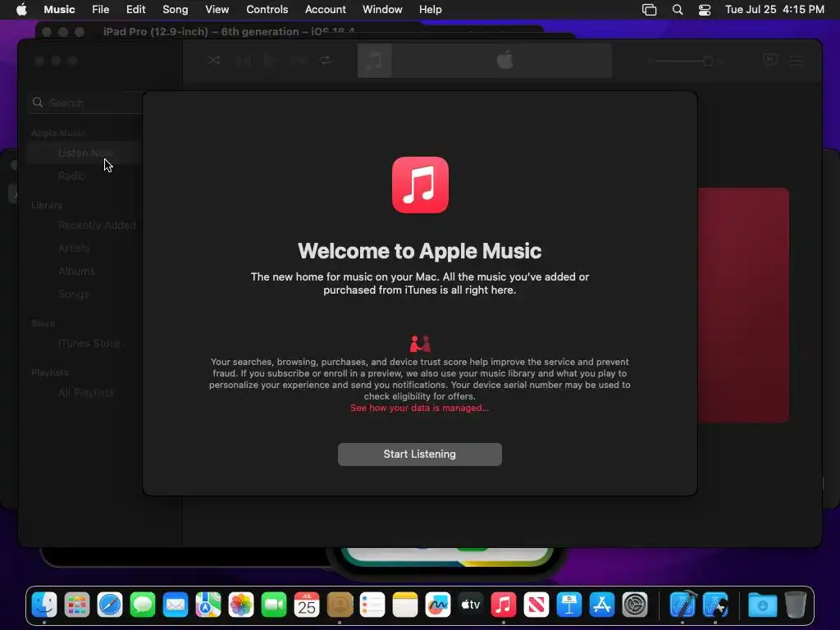Image resolution: width=840 pixels, height=630 pixels.
Task: Click the Start Listening button
Action: tap(419, 454)
